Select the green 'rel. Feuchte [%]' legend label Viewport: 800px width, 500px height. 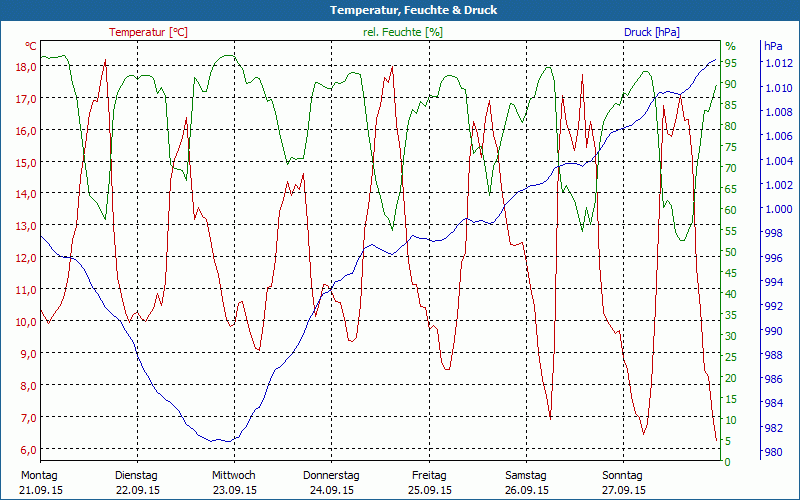pos(403,32)
